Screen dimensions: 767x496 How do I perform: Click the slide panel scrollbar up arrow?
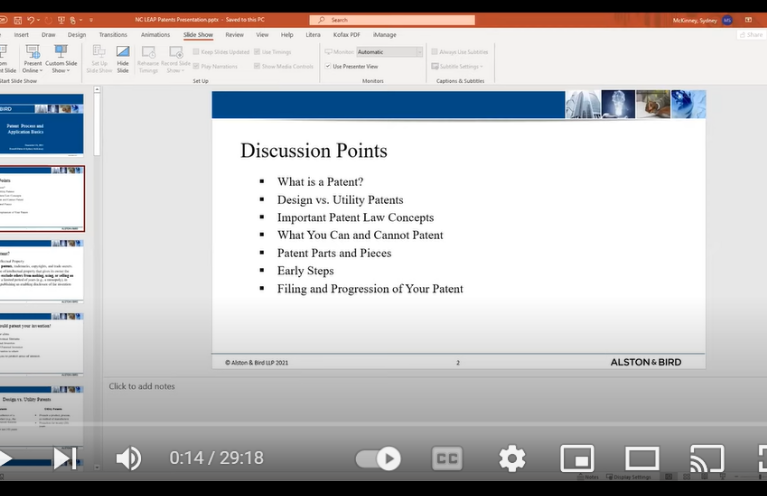pyautogui.click(x=97, y=90)
